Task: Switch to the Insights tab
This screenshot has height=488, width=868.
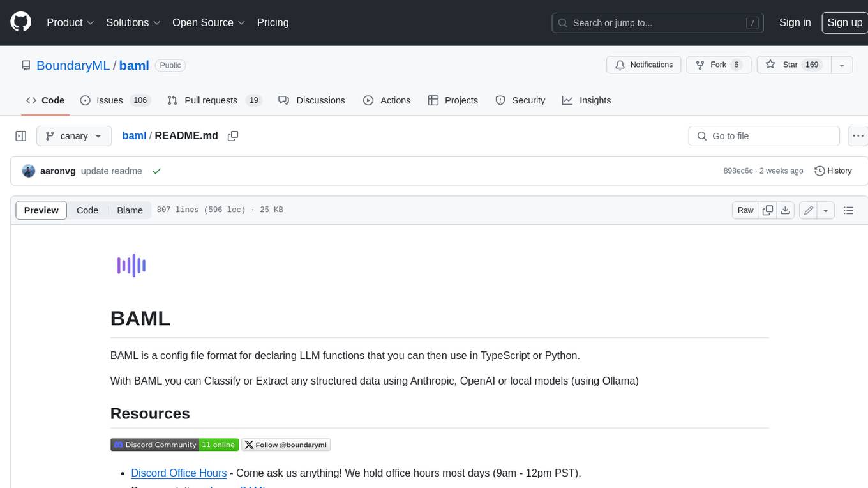Action: (x=587, y=100)
